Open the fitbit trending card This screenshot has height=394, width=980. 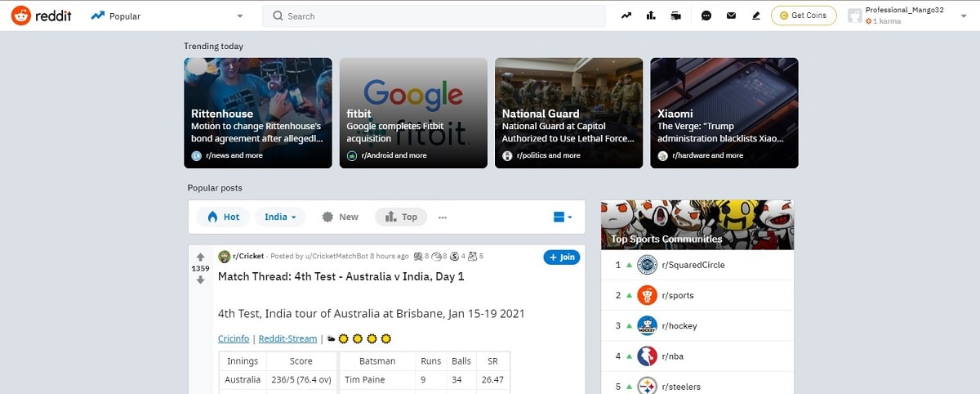(413, 113)
